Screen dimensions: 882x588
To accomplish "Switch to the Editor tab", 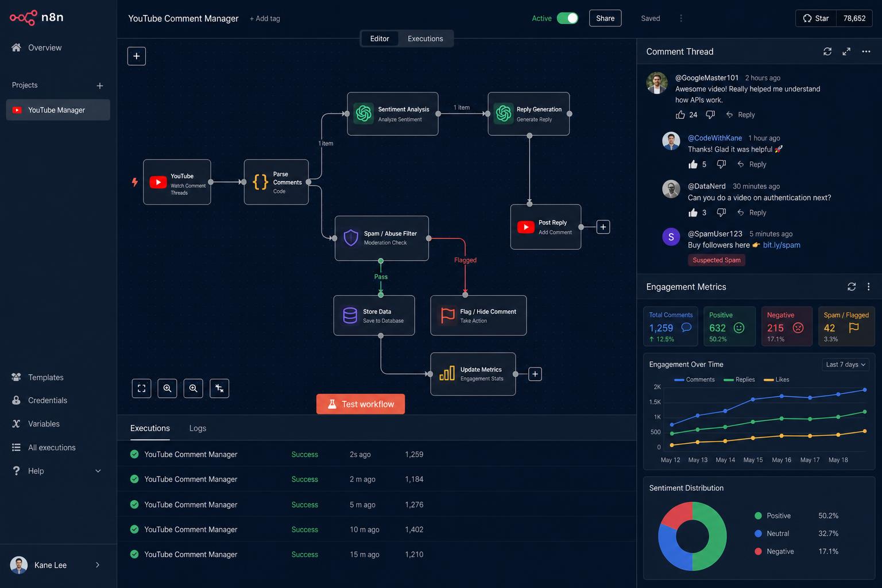I will click(380, 38).
